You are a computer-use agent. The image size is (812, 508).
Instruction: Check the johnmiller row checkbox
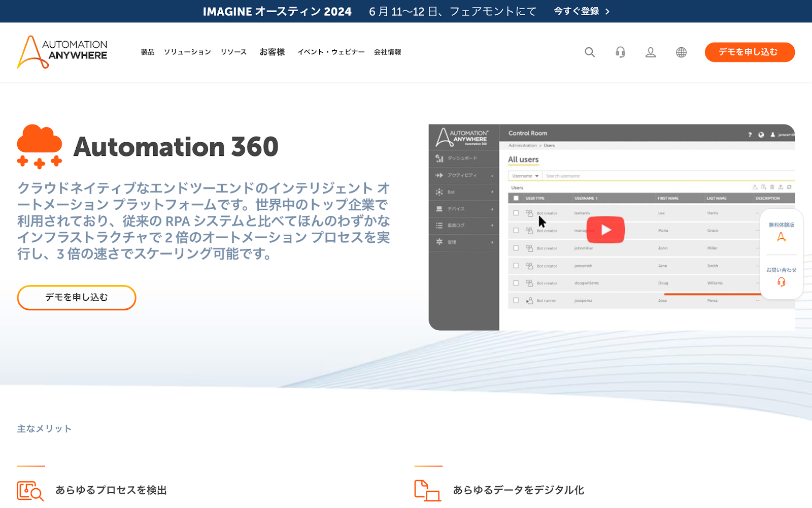pos(516,248)
